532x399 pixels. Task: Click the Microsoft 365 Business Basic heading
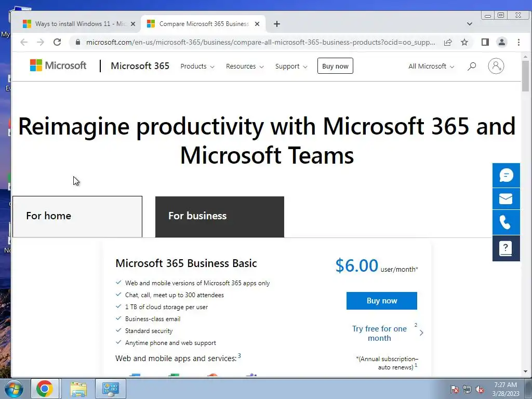tap(187, 263)
